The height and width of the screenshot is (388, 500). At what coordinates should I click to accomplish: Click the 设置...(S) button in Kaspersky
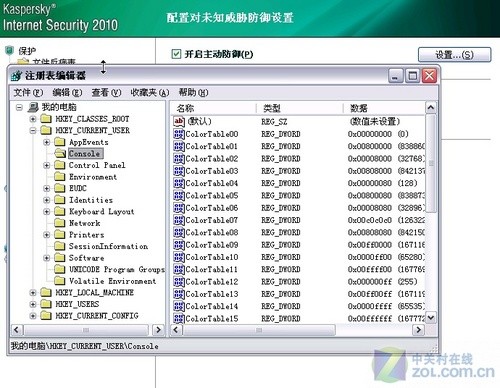point(454,55)
